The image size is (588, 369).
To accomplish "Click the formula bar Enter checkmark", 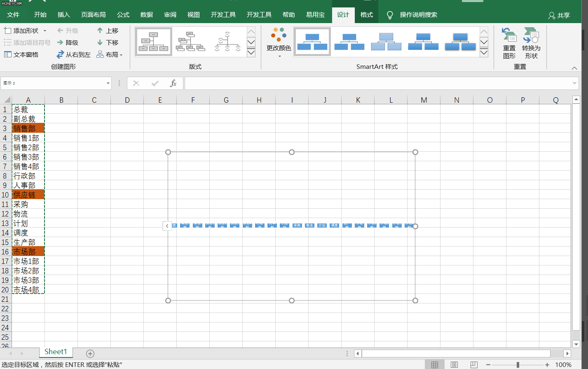I will (155, 83).
